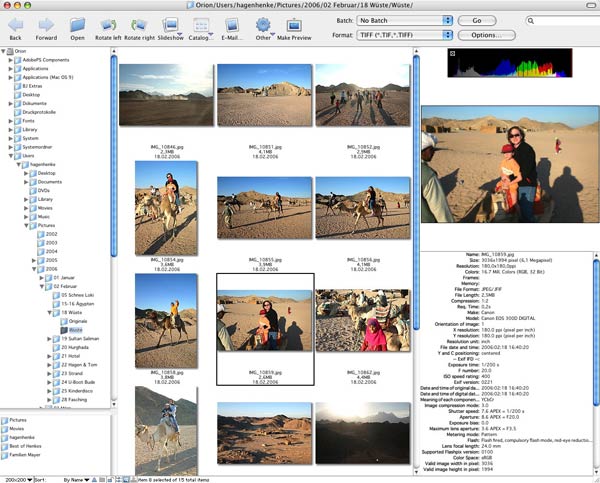Screen dimensions: 600x483
Task: Collapse the 18 Wüste folder
Action: click(49, 313)
